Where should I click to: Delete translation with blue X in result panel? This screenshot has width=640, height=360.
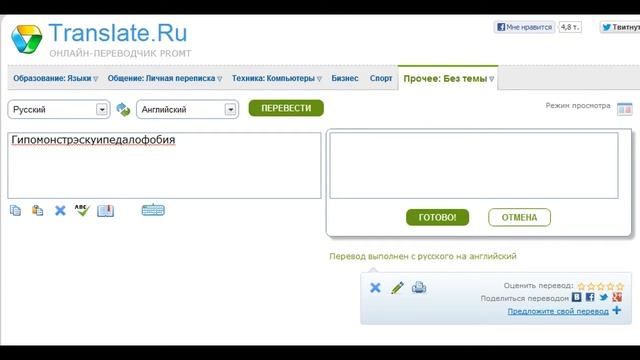pyautogui.click(x=375, y=288)
